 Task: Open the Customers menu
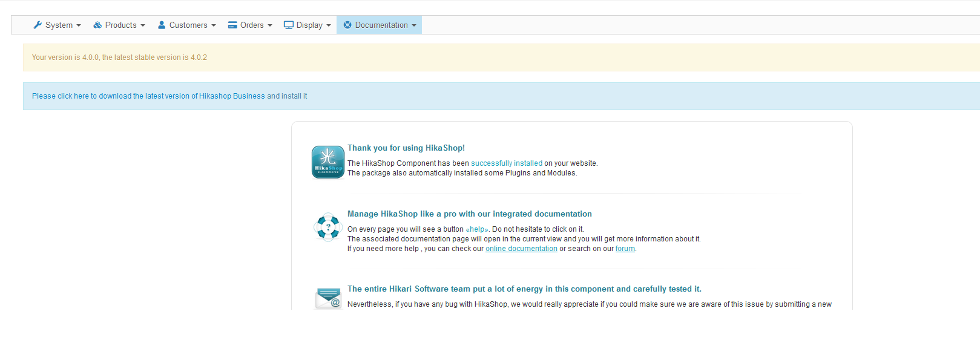coord(186,25)
